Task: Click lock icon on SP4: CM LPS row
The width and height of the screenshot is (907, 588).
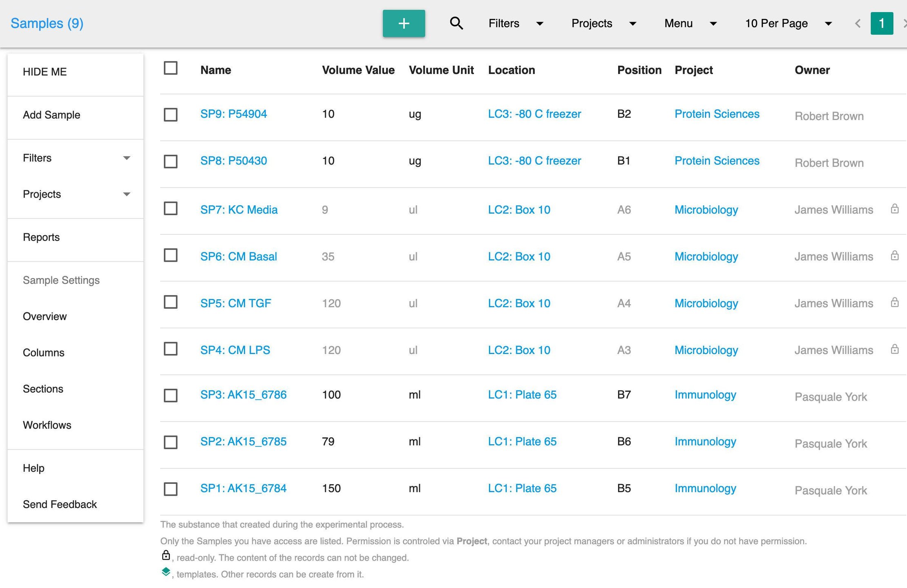Action: coord(894,350)
